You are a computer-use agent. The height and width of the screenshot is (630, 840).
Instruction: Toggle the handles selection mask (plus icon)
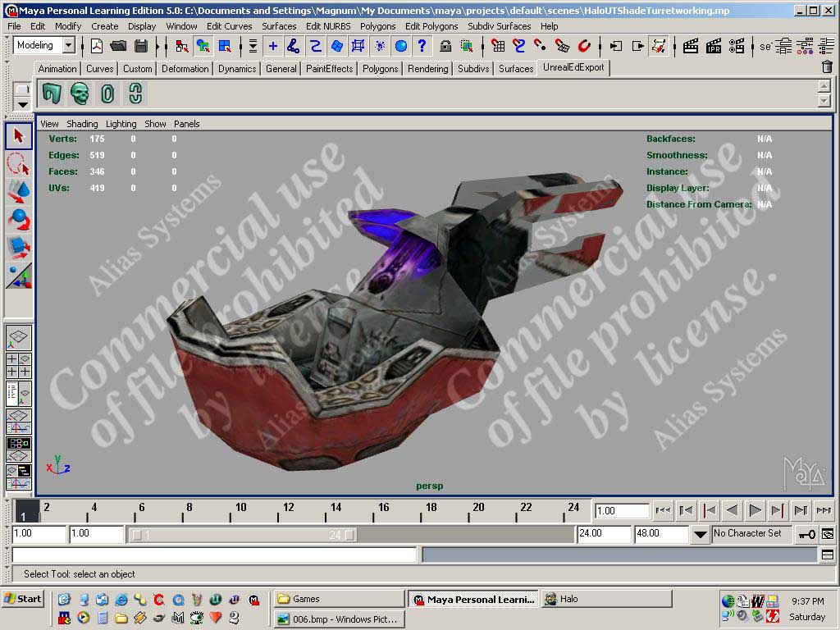(x=272, y=46)
